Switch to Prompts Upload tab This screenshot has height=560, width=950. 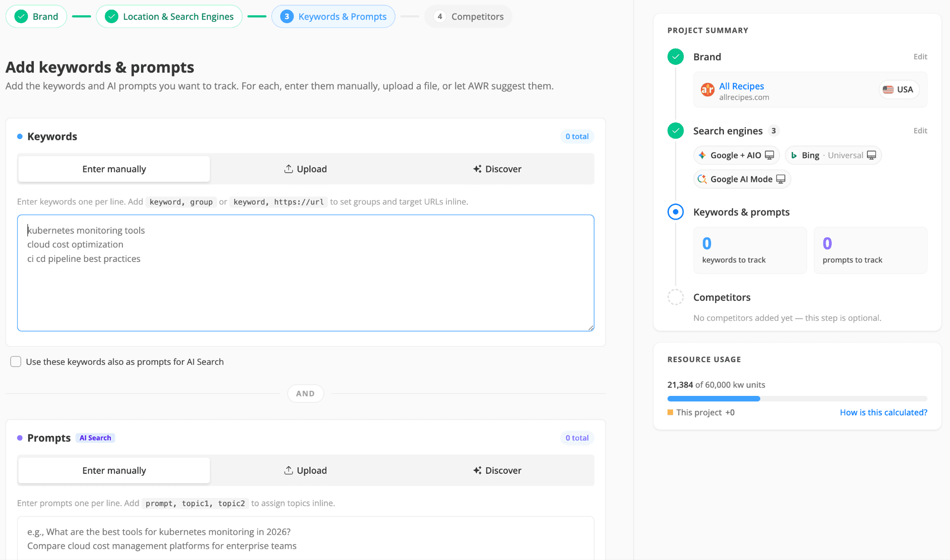pos(306,470)
